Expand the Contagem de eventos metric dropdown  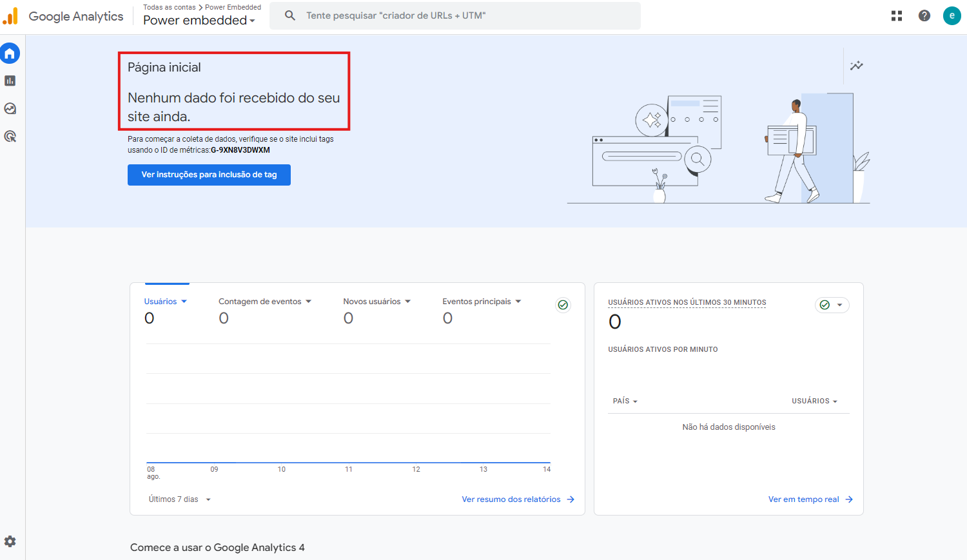pos(265,302)
